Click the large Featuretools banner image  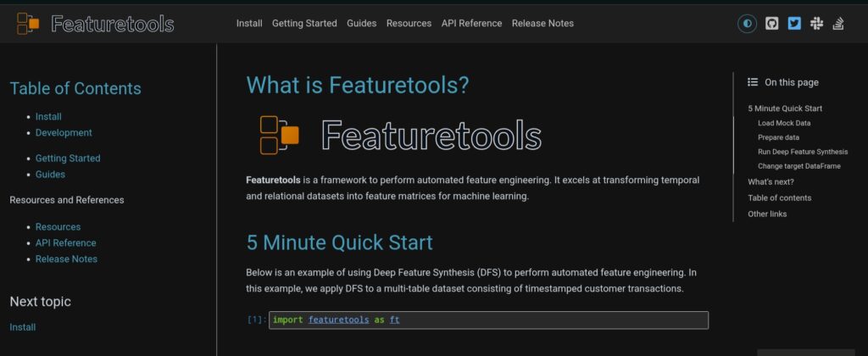(400, 135)
